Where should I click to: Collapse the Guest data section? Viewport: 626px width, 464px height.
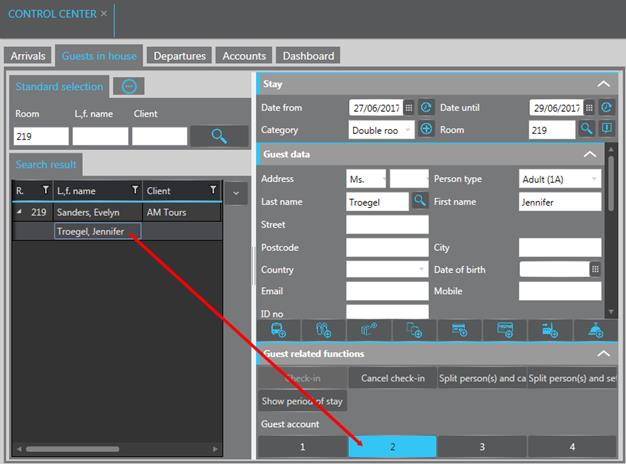[603, 155]
